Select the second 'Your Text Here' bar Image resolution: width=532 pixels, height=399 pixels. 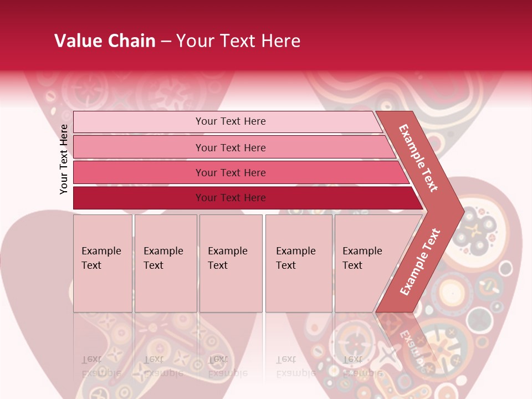click(x=234, y=147)
